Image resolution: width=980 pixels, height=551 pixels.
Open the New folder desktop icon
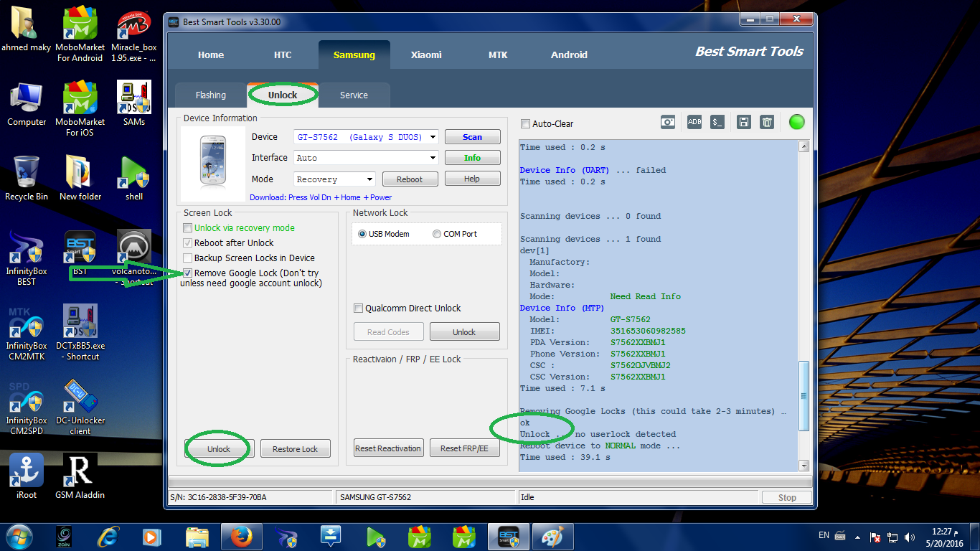click(x=80, y=178)
